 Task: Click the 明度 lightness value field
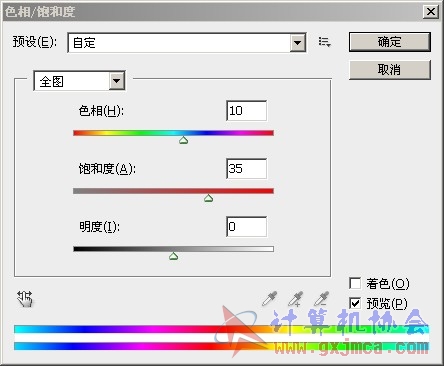tap(246, 227)
